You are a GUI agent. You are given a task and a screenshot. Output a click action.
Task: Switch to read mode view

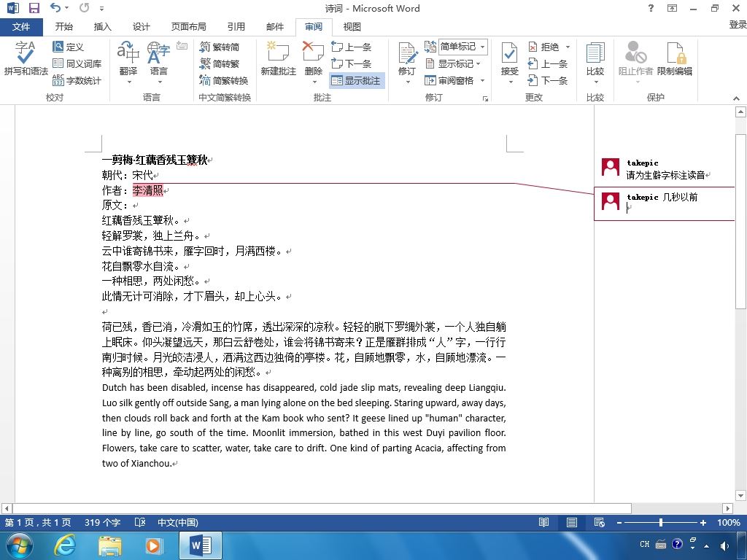(543, 522)
